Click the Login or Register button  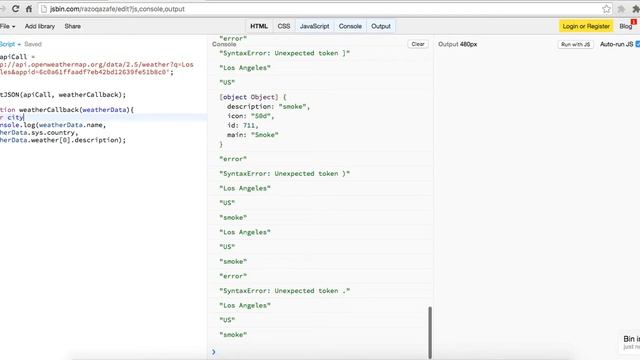586,26
